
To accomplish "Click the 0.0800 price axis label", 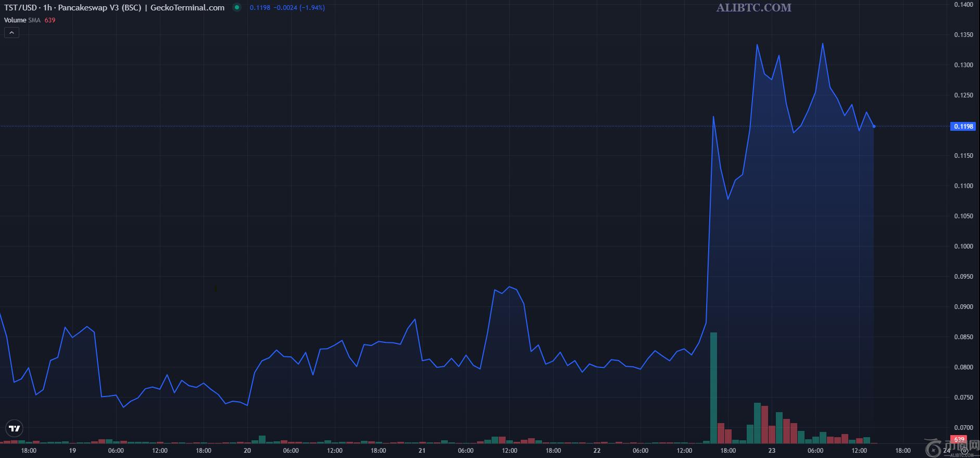I will pos(963,367).
